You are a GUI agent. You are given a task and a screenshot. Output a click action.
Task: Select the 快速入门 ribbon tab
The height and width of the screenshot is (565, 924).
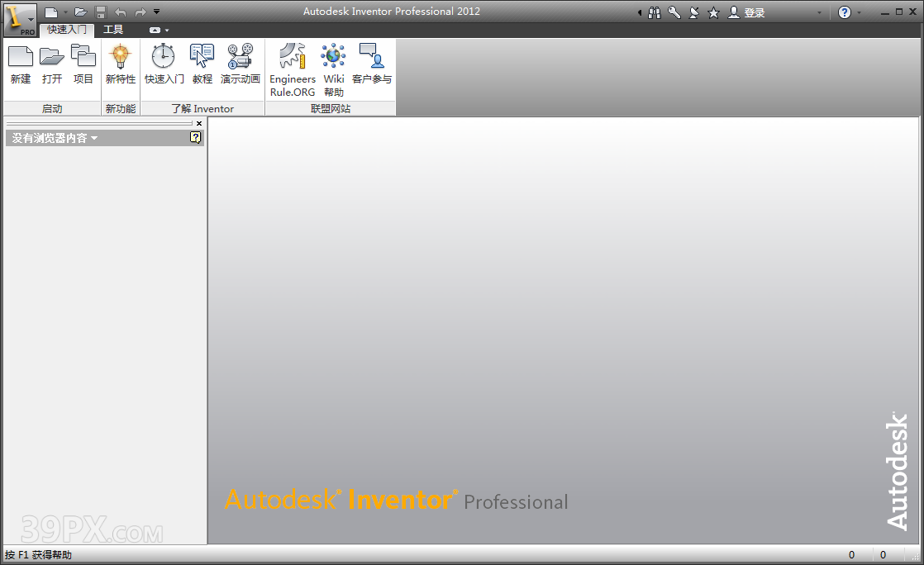[67, 30]
